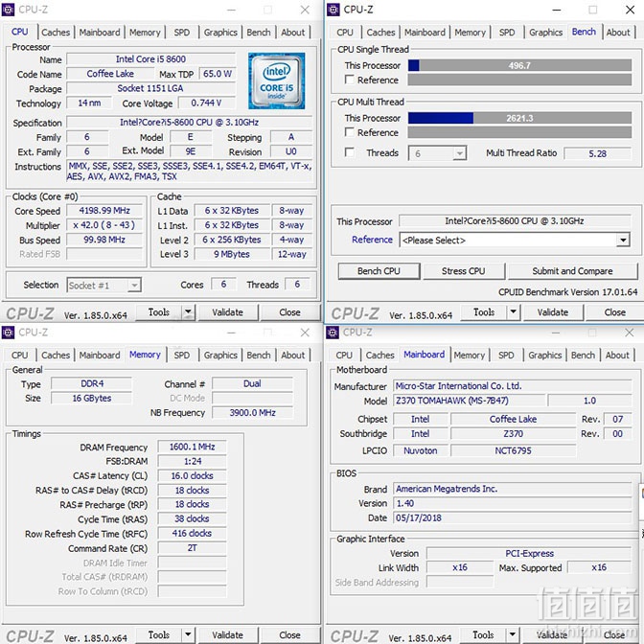Image resolution: width=644 pixels, height=644 pixels.
Task: Select the Graphics tab in the Memory window
Action: pos(220,355)
